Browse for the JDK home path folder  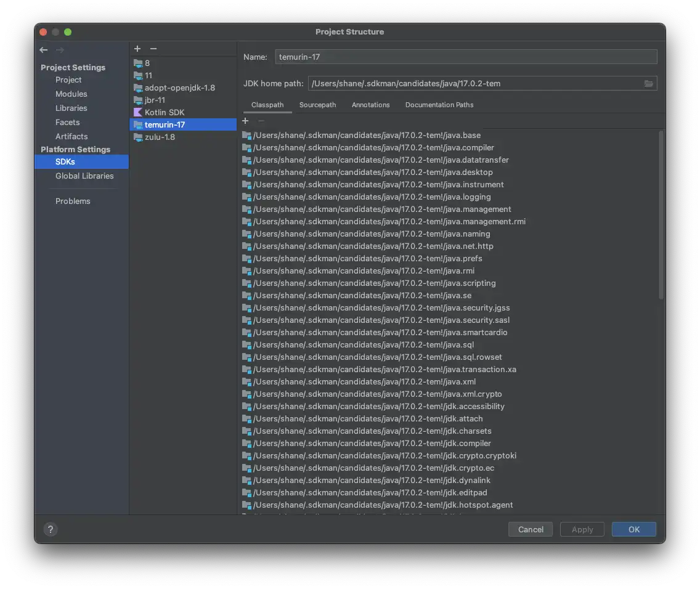coord(648,83)
